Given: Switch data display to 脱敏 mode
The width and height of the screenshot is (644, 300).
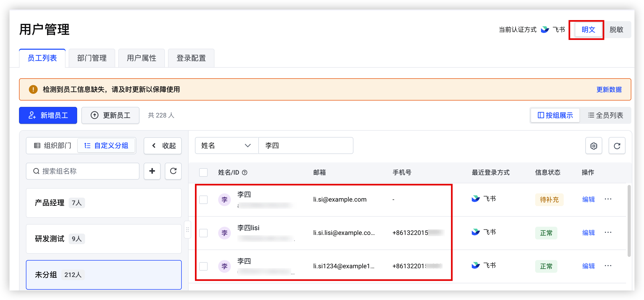Looking at the screenshot, I should [616, 30].
